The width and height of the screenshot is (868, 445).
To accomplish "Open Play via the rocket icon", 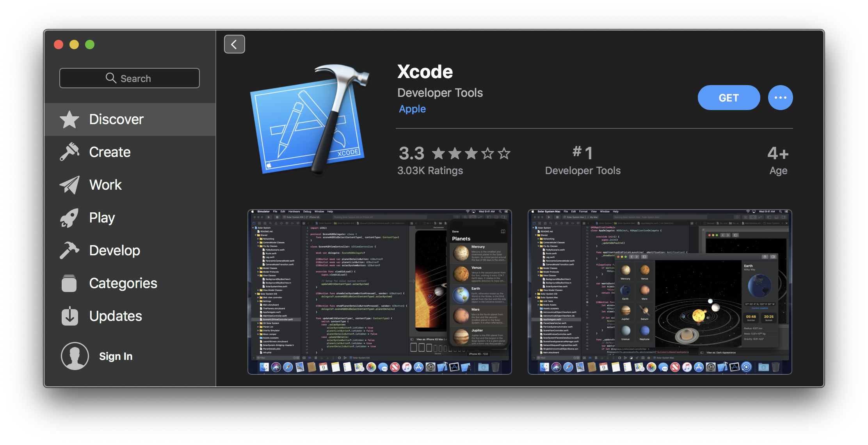I will click(x=69, y=217).
